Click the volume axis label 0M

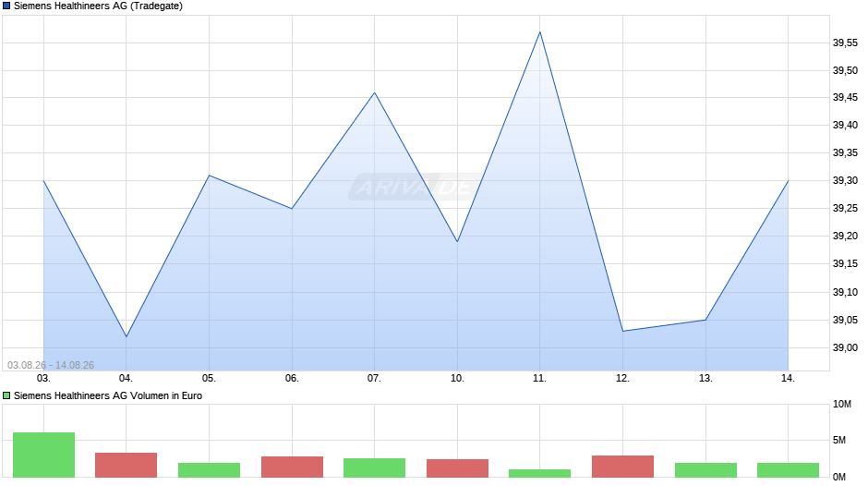pyautogui.click(x=839, y=477)
